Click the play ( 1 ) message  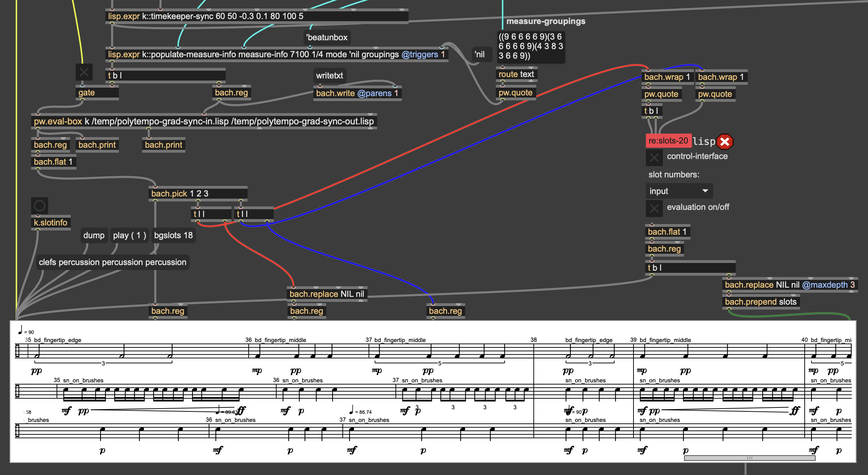pos(129,235)
